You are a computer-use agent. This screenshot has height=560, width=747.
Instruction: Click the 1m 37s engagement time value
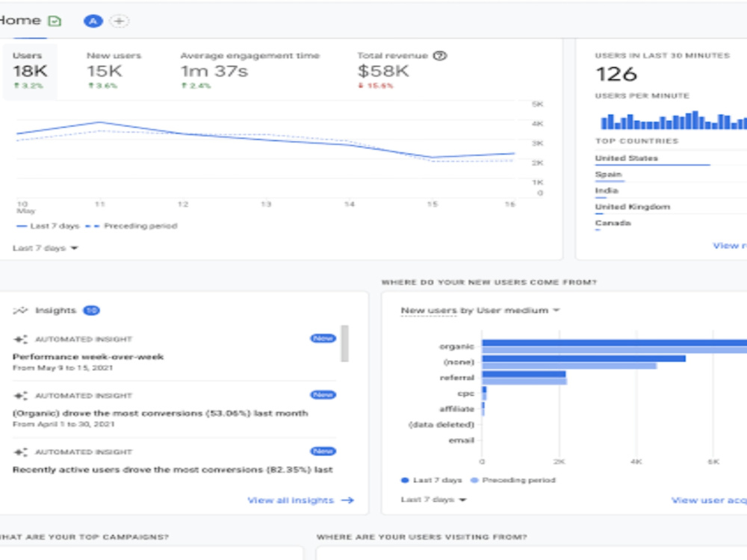[x=214, y=71]
